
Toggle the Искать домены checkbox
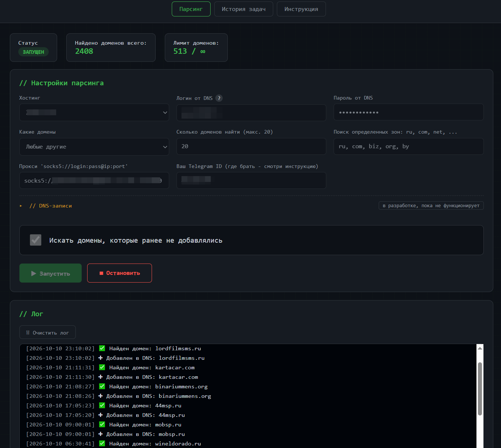click(36, 240)
